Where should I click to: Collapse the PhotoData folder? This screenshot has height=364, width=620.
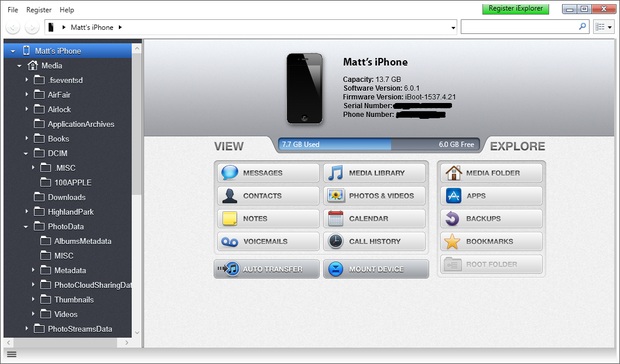[x=26, y=226]
